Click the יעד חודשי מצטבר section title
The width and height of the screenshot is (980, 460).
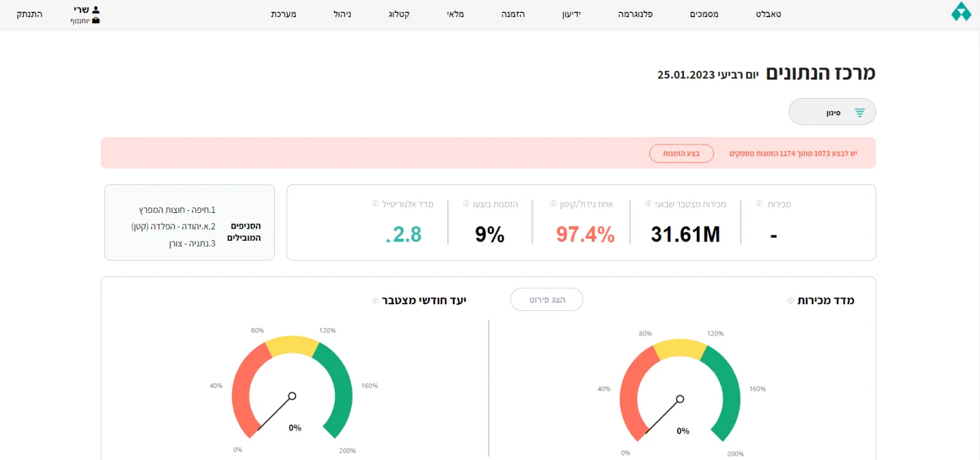[x=424, y=300]
